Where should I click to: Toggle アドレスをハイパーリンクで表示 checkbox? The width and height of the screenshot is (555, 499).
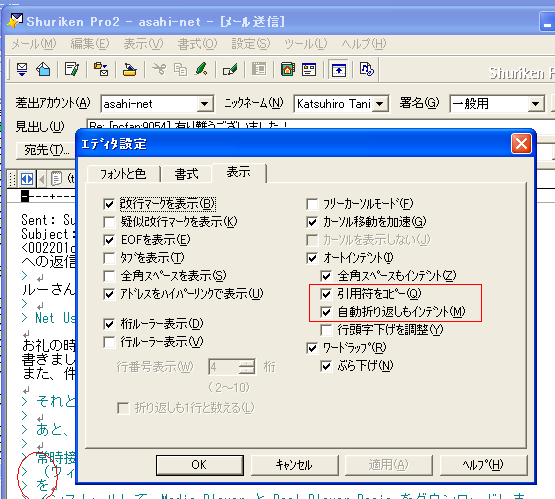coord(109,294)
